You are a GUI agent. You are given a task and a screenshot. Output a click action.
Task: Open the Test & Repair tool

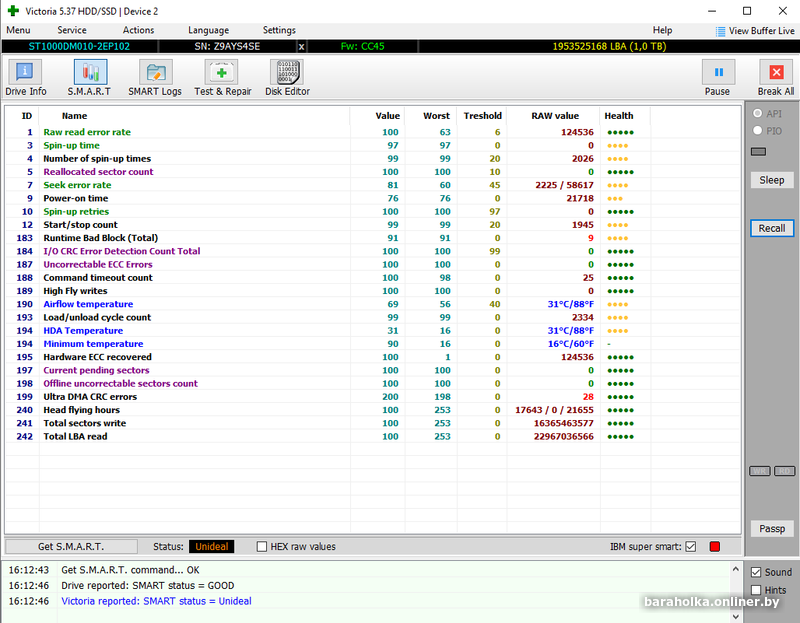point(222,78)
